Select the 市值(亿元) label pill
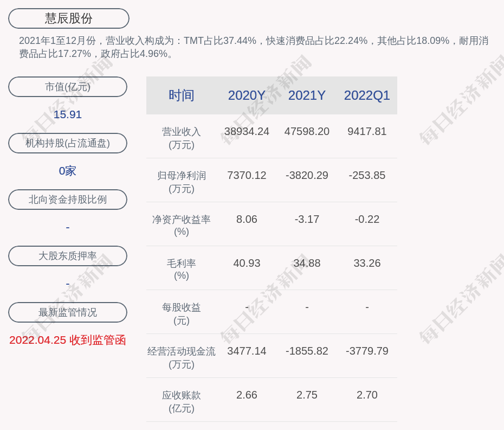Viewport: 504px width, 430px height. [68, 87]
